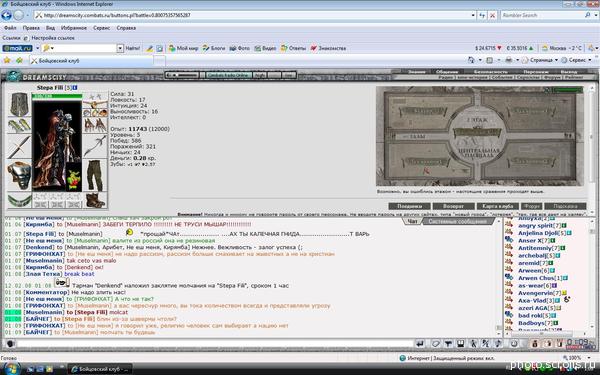Open the Мой мир toolbar link
Screen dimensions: 600x375
tap(184, 48)
